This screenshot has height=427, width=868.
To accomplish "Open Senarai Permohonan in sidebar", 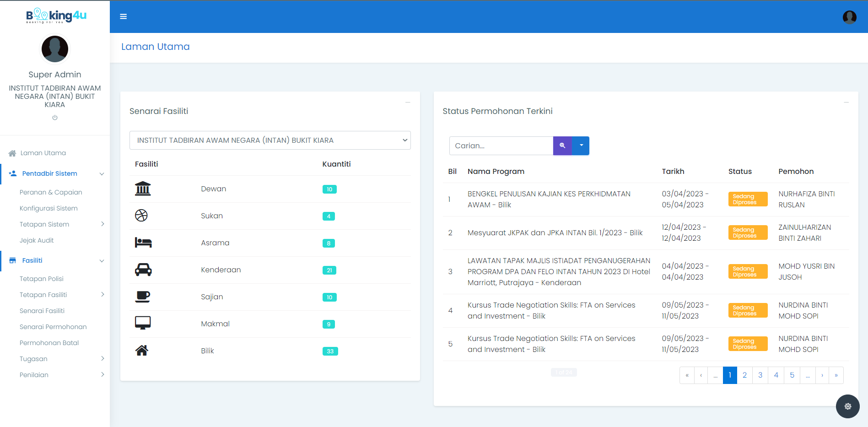I will point(53,327).
